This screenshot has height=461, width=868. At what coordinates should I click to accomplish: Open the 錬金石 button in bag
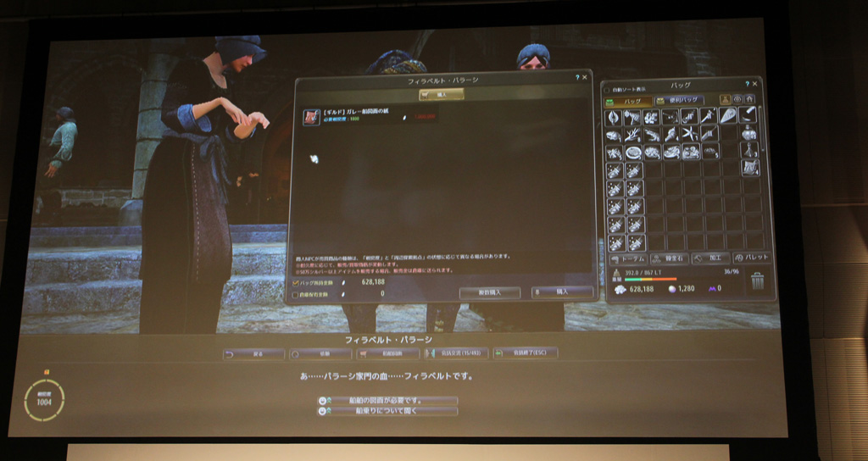coord(670,258)
